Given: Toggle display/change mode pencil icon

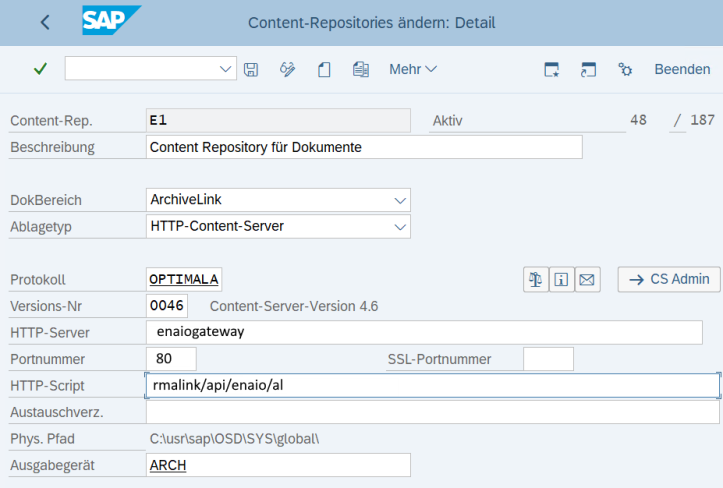Looking at the screenshot, I should tap(288, 69).
